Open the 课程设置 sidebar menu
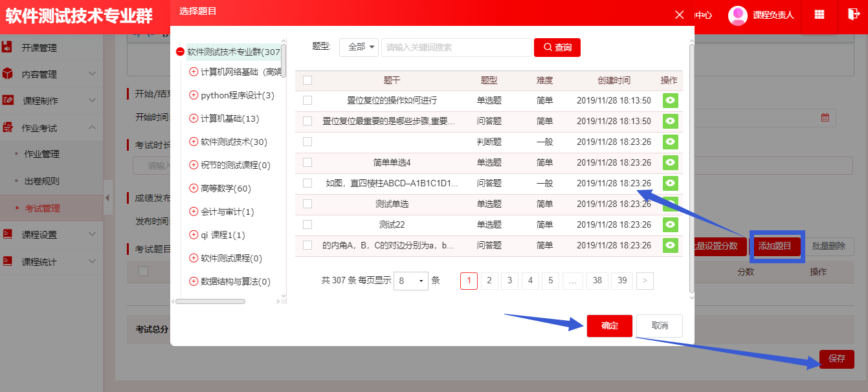Viewport: 868px width, 392px height. click(x=39, y=235)
